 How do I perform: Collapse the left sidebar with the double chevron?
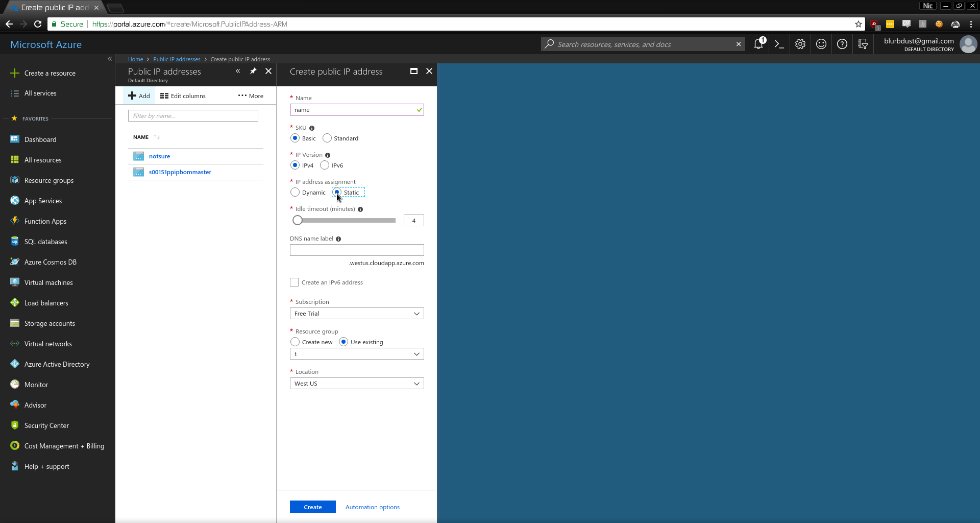pyautogui.click(x=110, y=59)
